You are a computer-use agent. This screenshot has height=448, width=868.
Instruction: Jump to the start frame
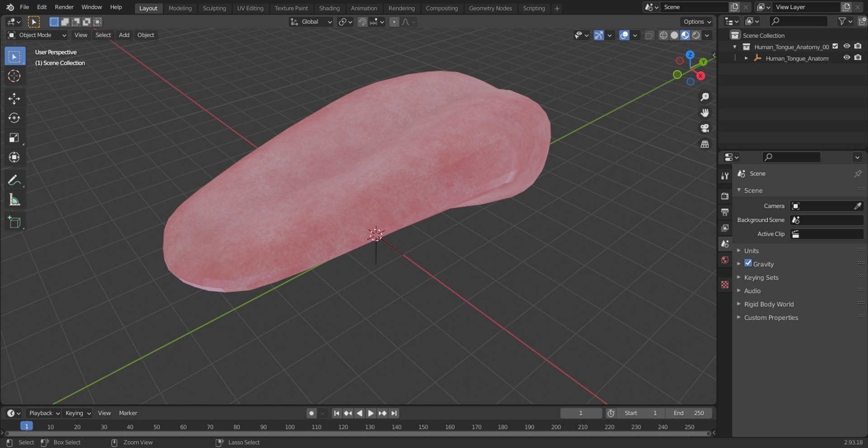click(336, 413)
